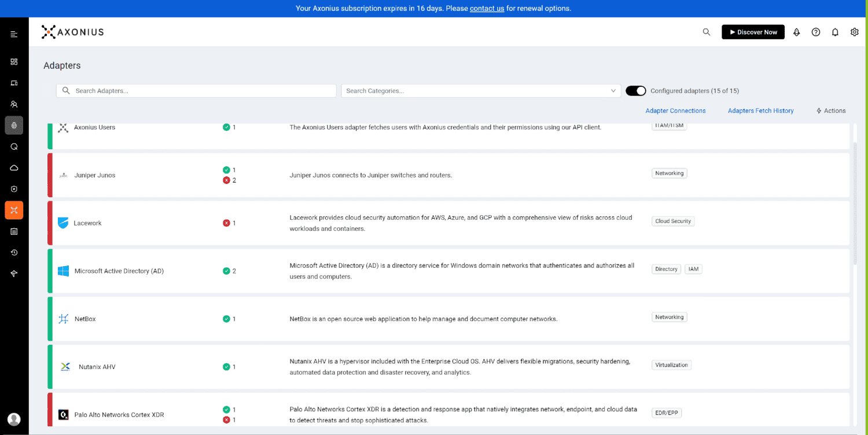Open Palo Alto Networks Cortex XDR name
This screenshot has width=868, height=435.
(119, 415)
